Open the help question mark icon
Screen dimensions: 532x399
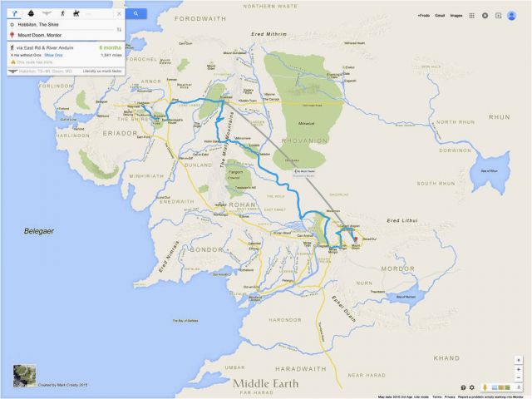click(463, 387)
